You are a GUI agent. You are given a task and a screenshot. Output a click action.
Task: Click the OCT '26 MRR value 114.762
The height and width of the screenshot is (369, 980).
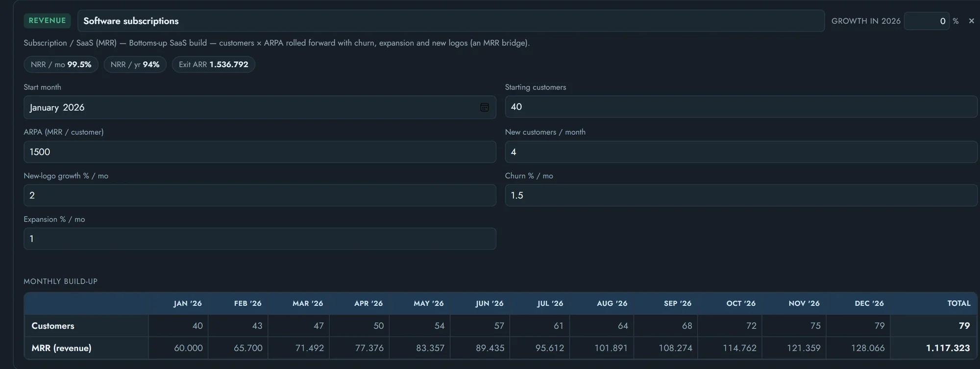point(740,348)
